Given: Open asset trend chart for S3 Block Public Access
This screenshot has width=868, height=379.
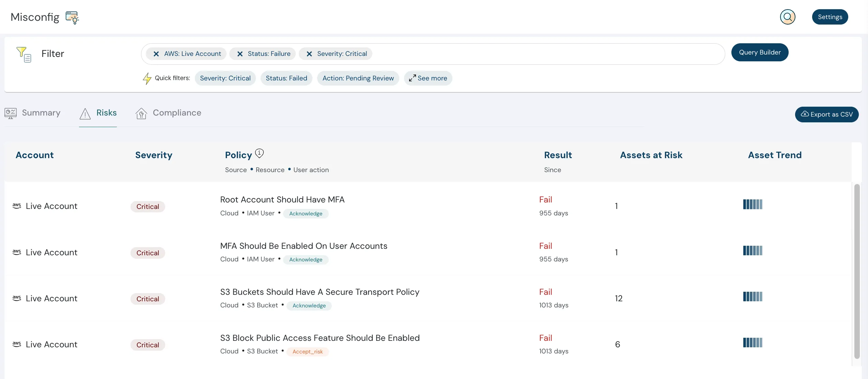Looking at the screenshot, I should tap(753, 343).
